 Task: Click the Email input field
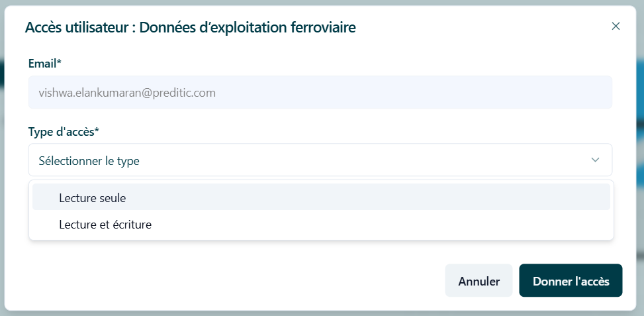(320, 93)
